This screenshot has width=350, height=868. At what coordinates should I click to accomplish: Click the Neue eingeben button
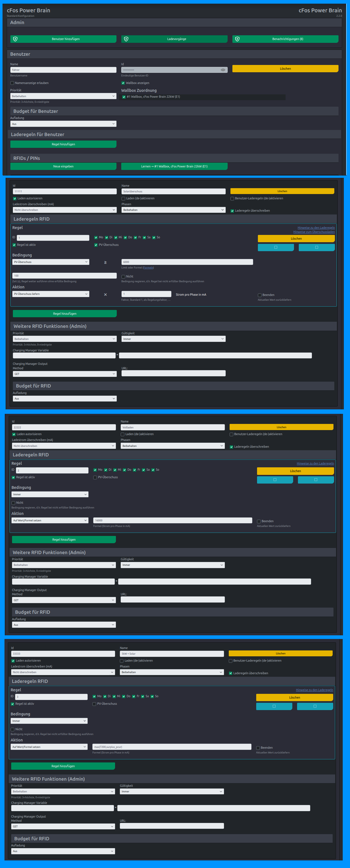click(63, 166)
